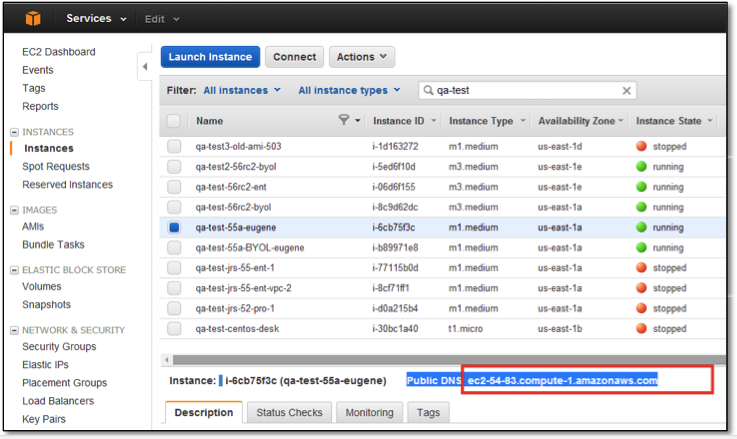Check the box for qa-test-55a-BYOL-eugene
Screen dimensions: 737x439
(174, 248)
